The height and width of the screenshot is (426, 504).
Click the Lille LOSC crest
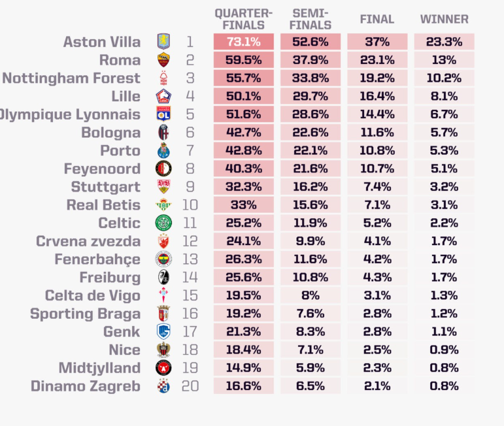point(163,96)
